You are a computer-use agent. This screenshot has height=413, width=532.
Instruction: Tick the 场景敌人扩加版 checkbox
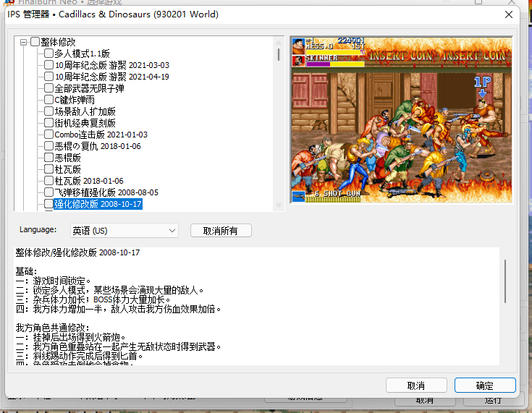click(x=49, y=111)
